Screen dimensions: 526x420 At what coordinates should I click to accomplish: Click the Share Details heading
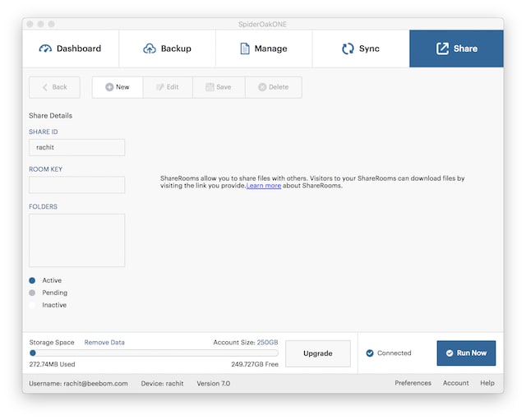51,116
